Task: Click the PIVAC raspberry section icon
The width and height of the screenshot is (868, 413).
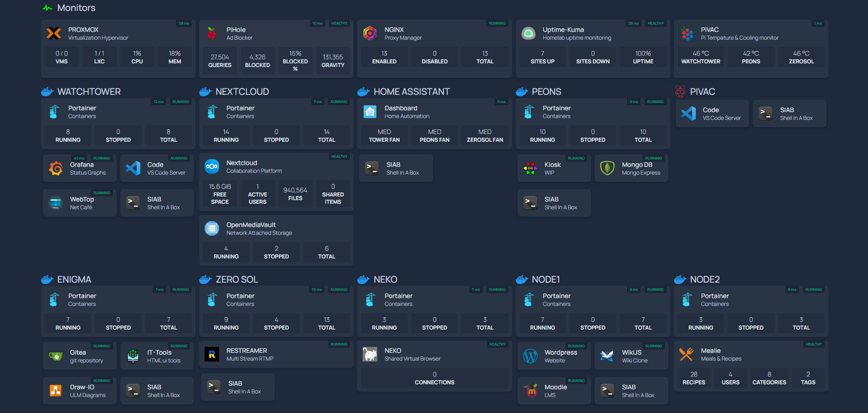Action: coord(680,92)
